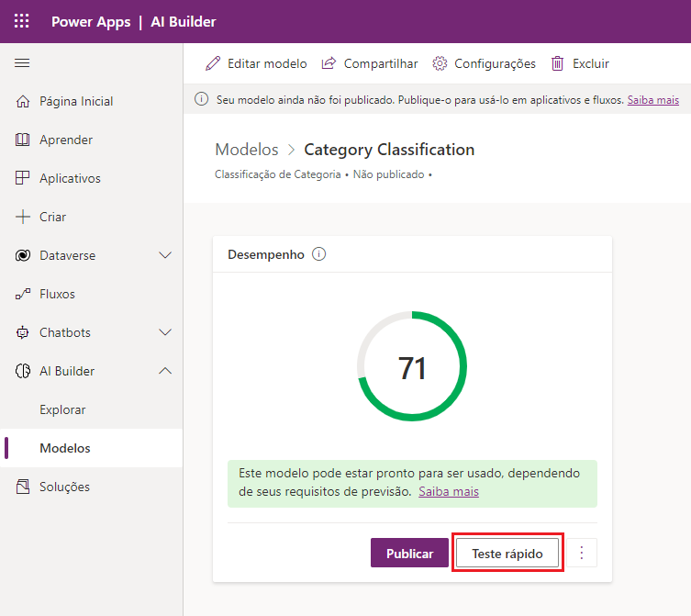The width and height of the screenshot is (691, 616).
Task: Click the AI Builder brain icon
Action: pos(22,371)
